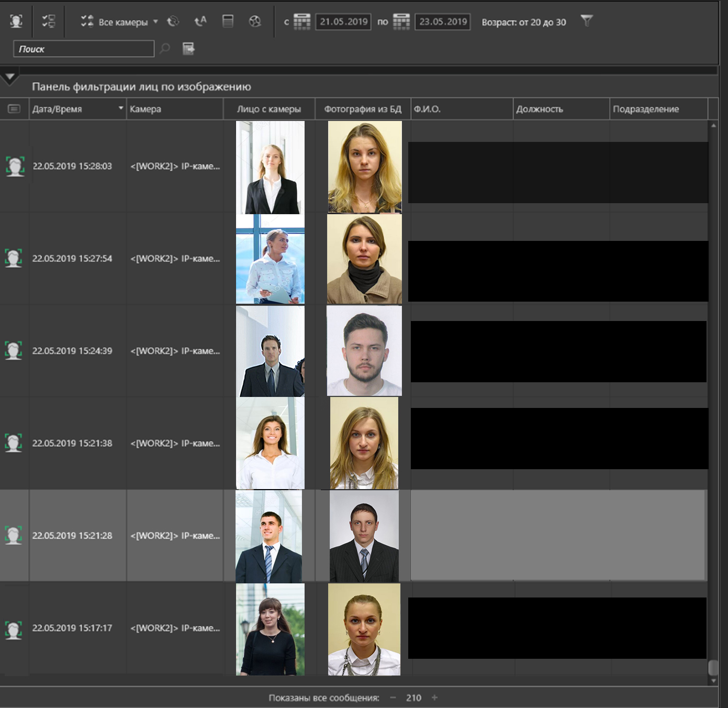
Task: Open database photo in 15:28:03 row
Action: point(365,168)
